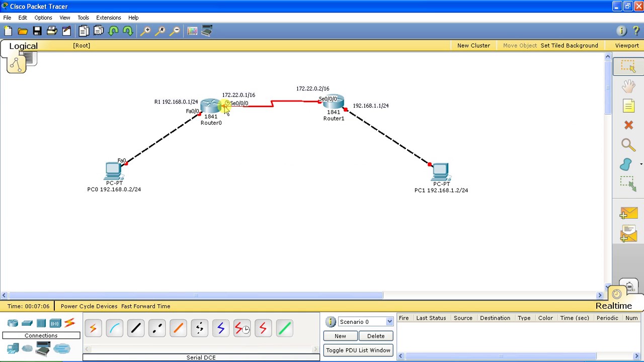Image resolution: width=644 pixels, height=362 pixels.
Task: Create a new file with the New icon
Action: coord(8,31)
